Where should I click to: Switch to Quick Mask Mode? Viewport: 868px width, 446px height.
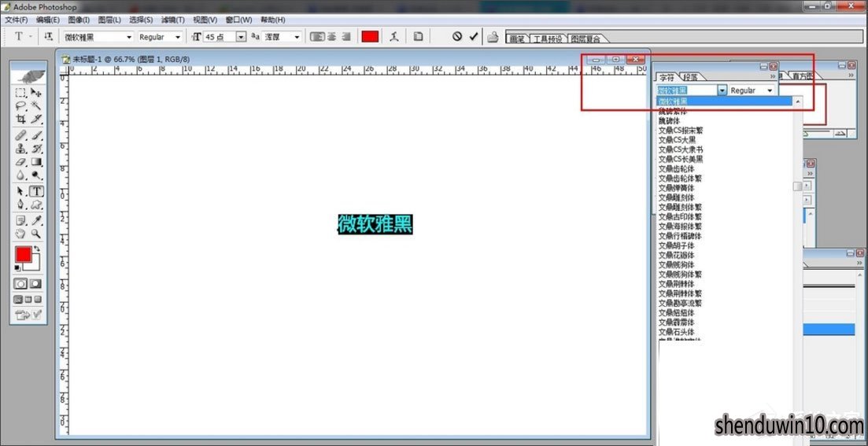point(35,284)
